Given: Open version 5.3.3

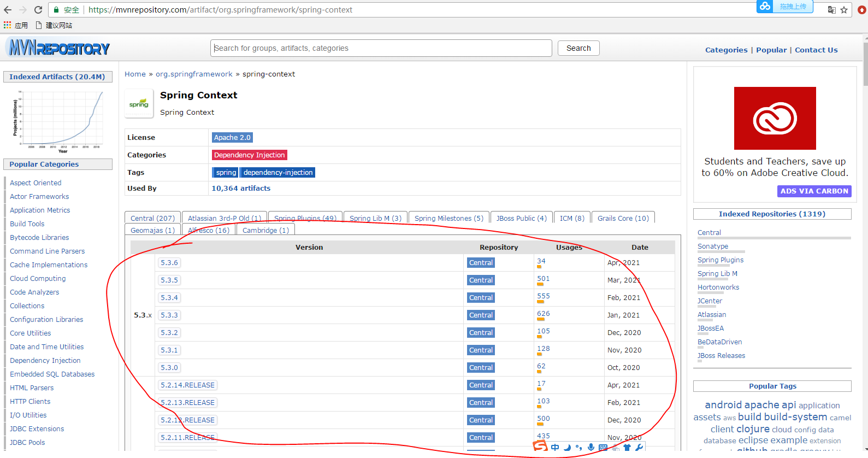Looking at the screenshot, I should 169,315.
